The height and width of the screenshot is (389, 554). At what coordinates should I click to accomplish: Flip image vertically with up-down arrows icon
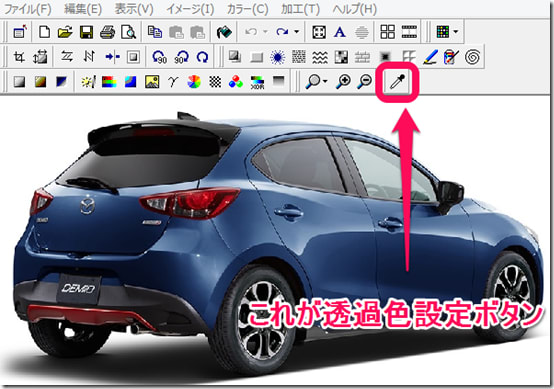coord(89,57)
